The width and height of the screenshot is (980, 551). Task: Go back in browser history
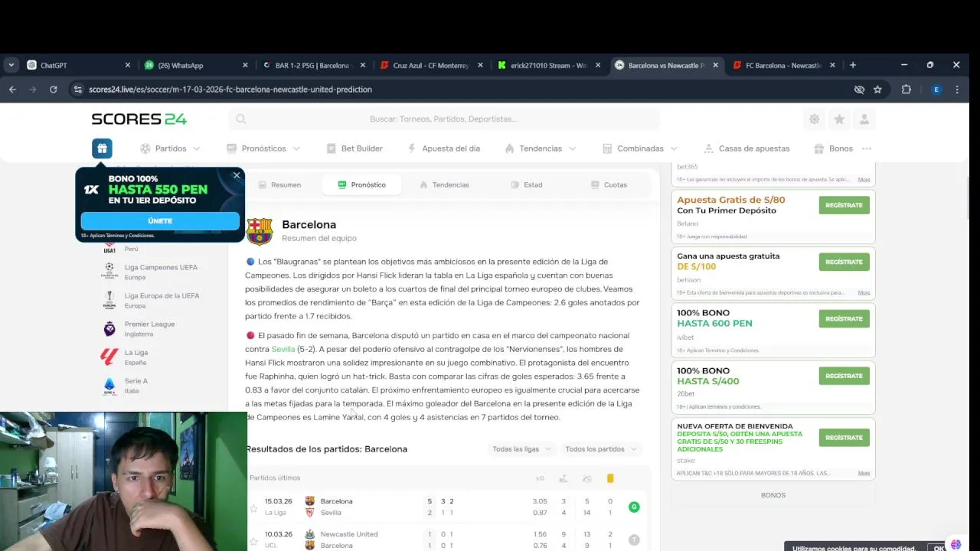pos(12,90)
